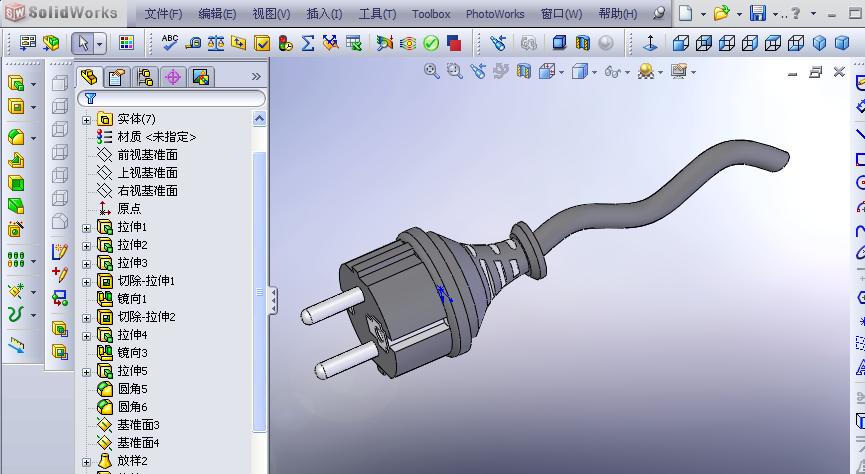Switch to PropertyManager tab
865x474 pixels.
pos(116,78)
